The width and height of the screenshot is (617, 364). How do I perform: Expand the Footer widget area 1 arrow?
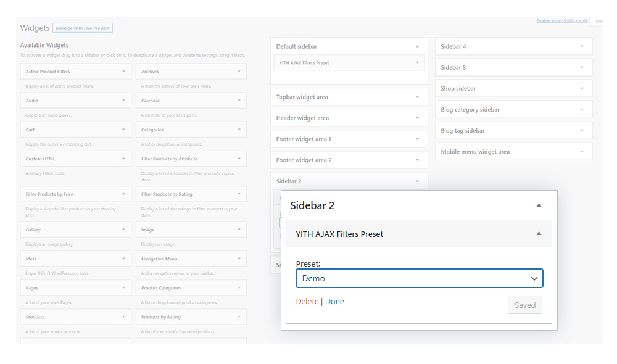418,139
